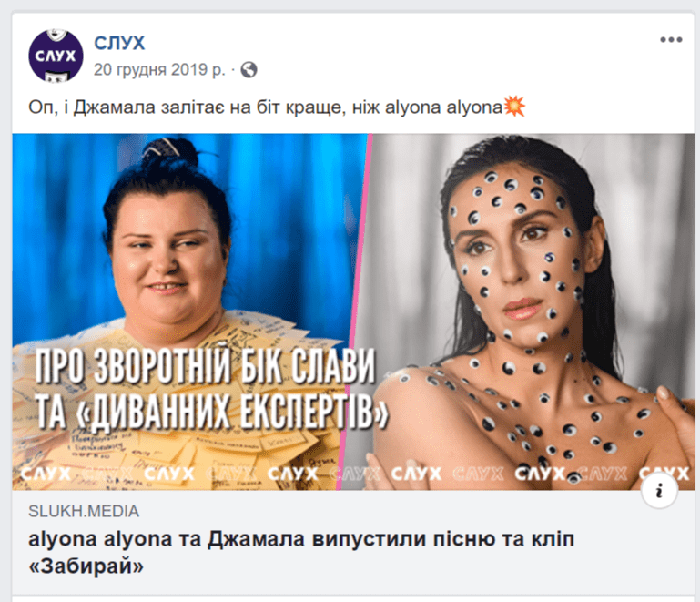
Task: Click the gray link card footer area
Action: point(353,543)
